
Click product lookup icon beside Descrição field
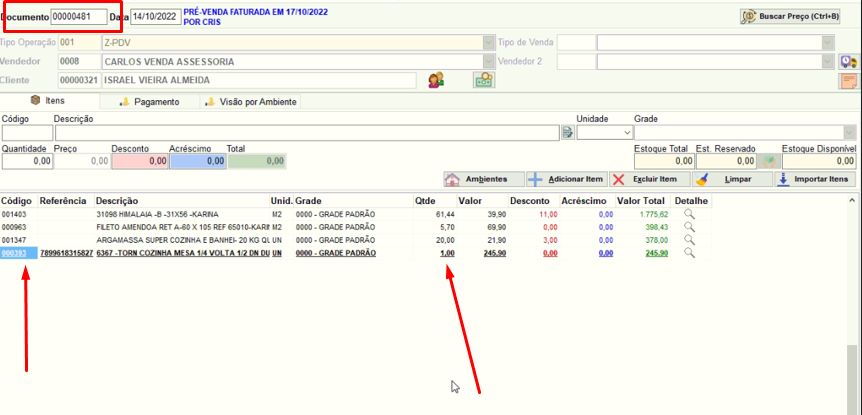[568, 133]
